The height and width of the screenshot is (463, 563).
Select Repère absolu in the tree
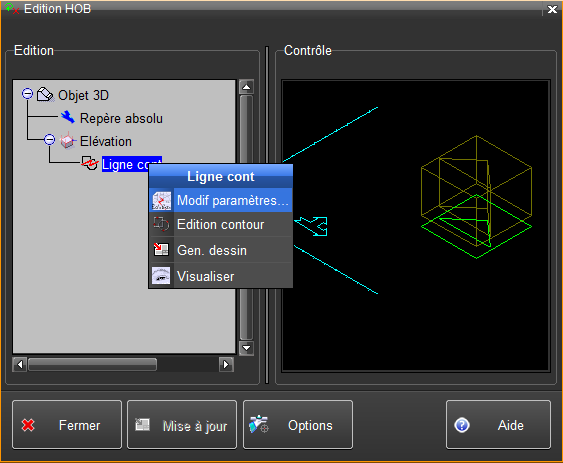click(x=121, y=118)
